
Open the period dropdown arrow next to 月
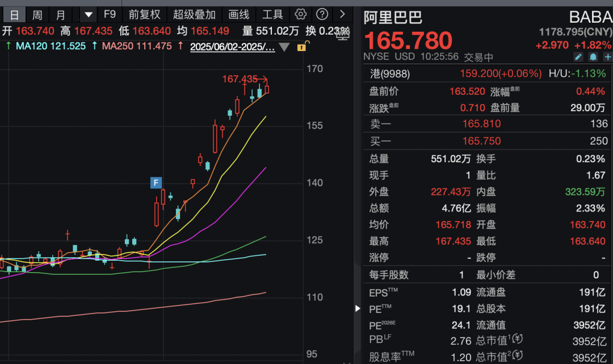click(x=89, y=15)
